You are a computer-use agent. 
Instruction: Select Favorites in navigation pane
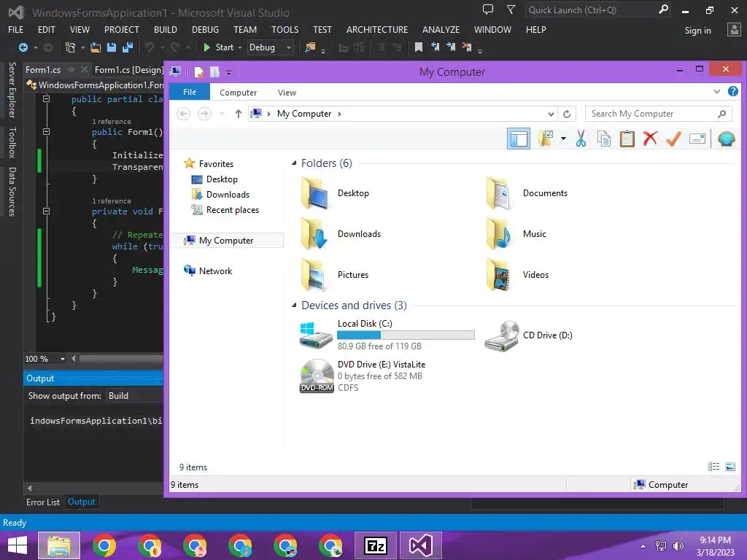point(209,164)
